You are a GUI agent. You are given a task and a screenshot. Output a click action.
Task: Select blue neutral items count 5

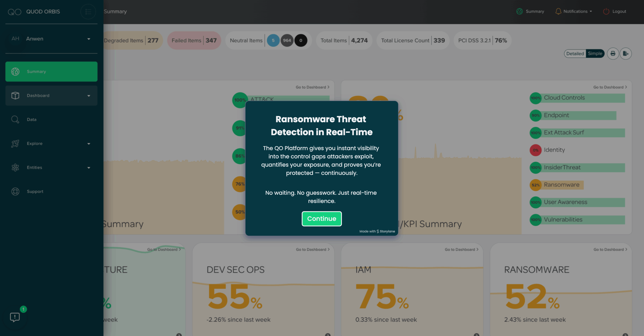[273, 40]
